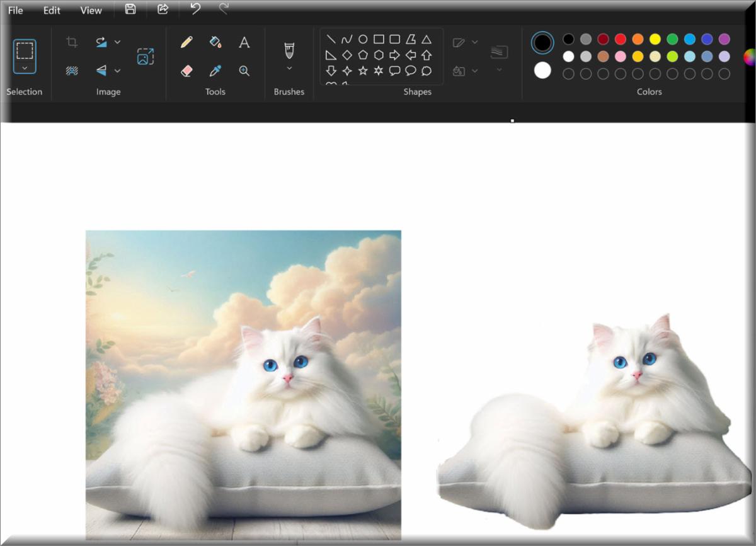Set Color 2 white as active
756x546 pixels.
542,71
